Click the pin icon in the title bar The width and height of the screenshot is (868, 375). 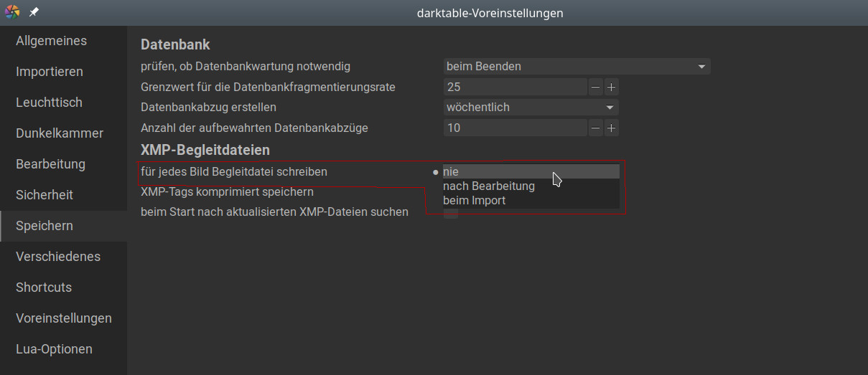point(34,13)
